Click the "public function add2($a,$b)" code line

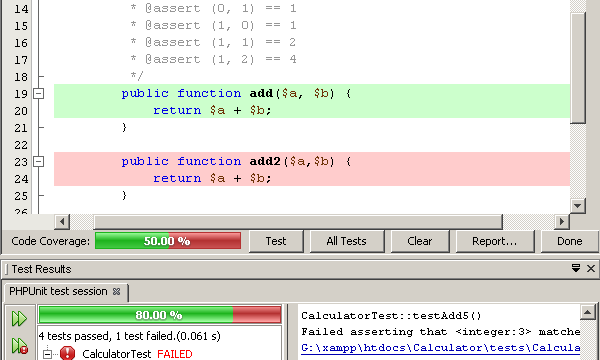(236, 161)
